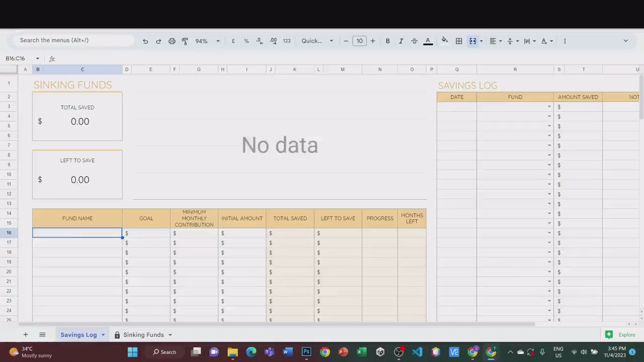Click the Explore button
644x362 pixels.
point(621,335)
